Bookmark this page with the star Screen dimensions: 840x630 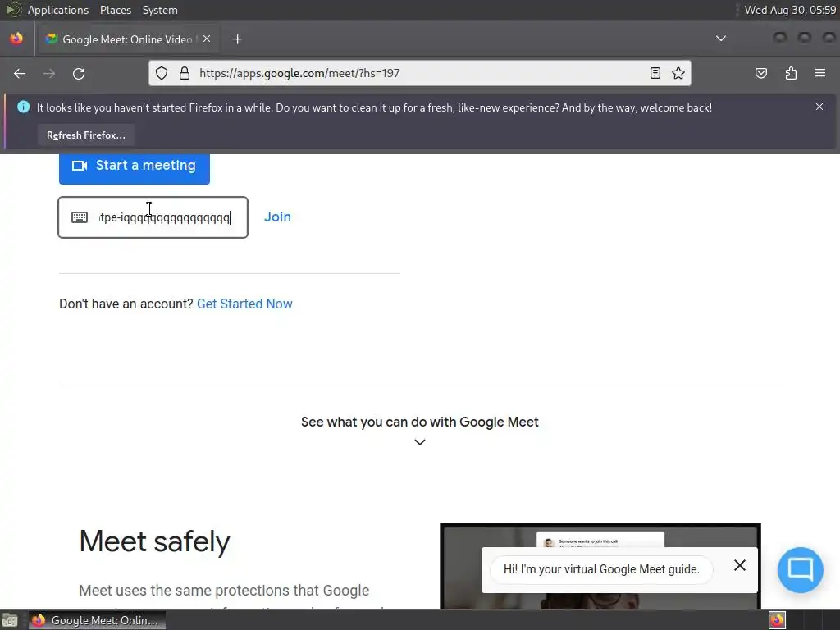coord(678,73)
